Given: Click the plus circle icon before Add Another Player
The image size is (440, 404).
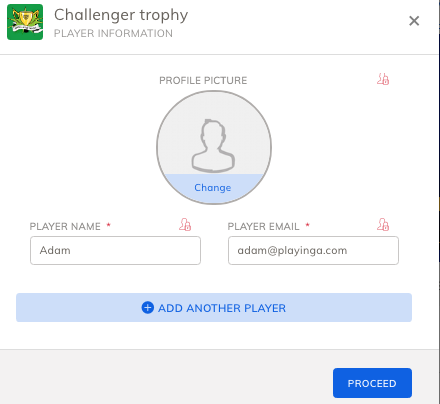Looking at the screenshot, I should click(148, 308).
